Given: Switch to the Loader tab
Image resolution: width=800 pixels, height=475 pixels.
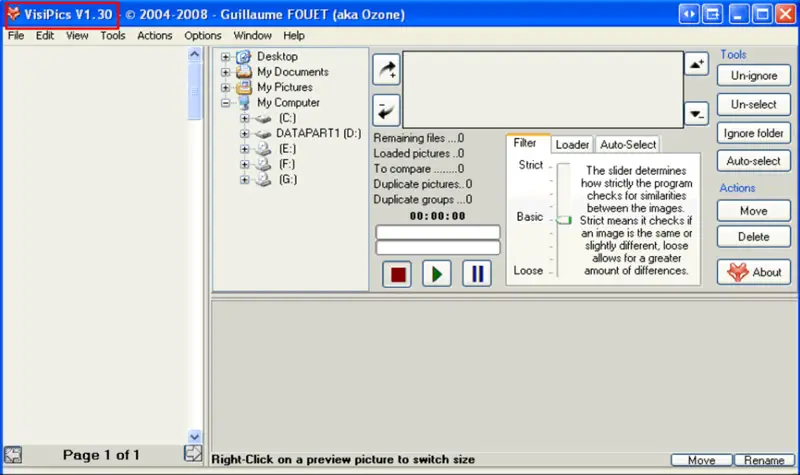Looking at the screenshot, I should pos(572,144).
